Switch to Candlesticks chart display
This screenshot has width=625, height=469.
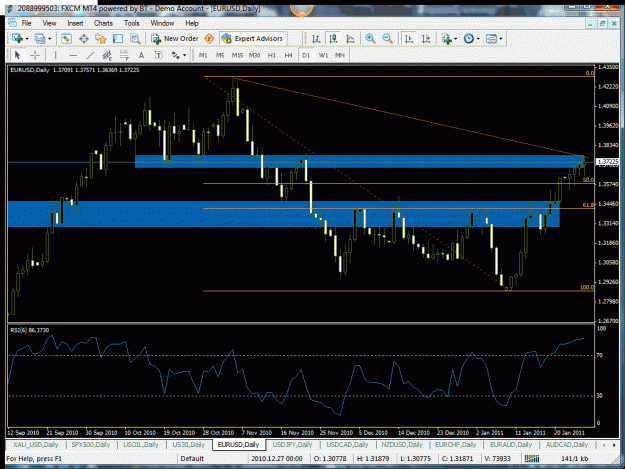coord(333,39)
